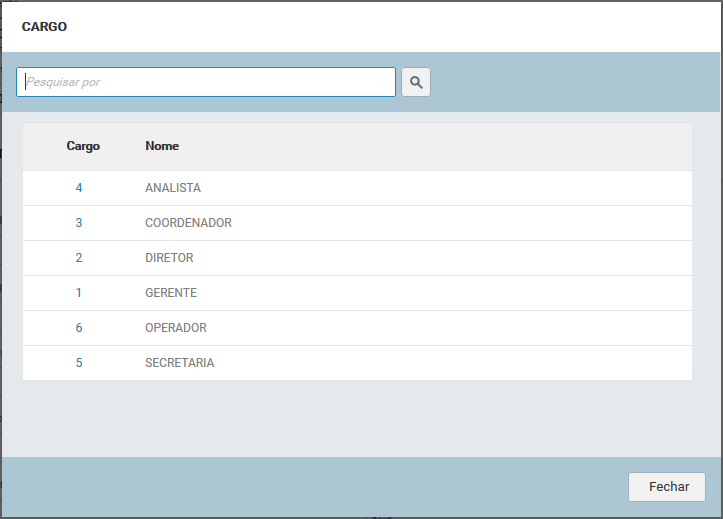
Task: Open cargo link number 2
Action: tap(79, 258)
